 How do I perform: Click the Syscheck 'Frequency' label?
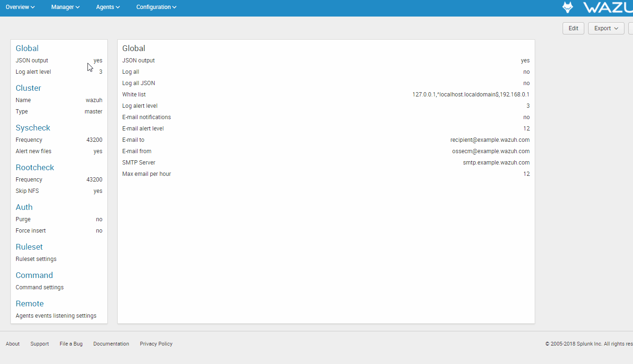[x=29, y=140]
